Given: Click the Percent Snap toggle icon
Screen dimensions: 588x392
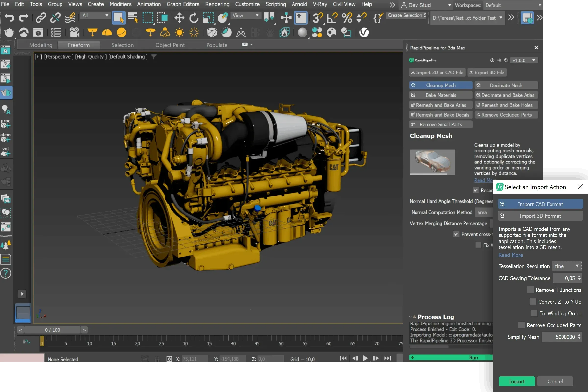Looking at the screenshot, I should pyautogui.click(x=347, y=18).
